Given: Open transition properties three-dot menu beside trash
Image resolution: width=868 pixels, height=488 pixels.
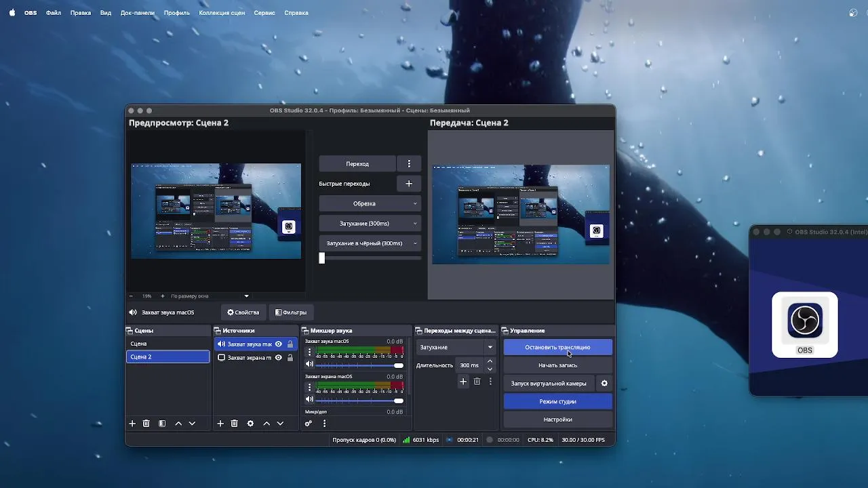Looking at the screenshot, I should tap(490, 382).
